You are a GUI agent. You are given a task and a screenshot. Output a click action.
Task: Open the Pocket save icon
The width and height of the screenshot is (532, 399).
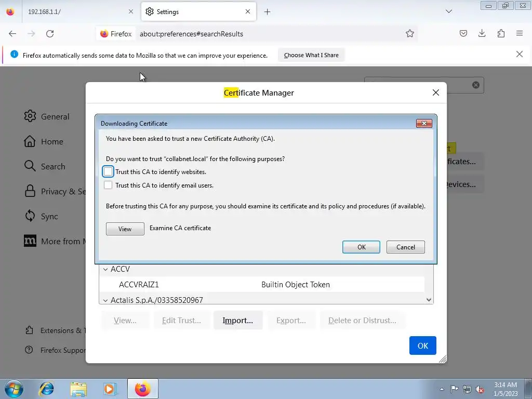463,33
